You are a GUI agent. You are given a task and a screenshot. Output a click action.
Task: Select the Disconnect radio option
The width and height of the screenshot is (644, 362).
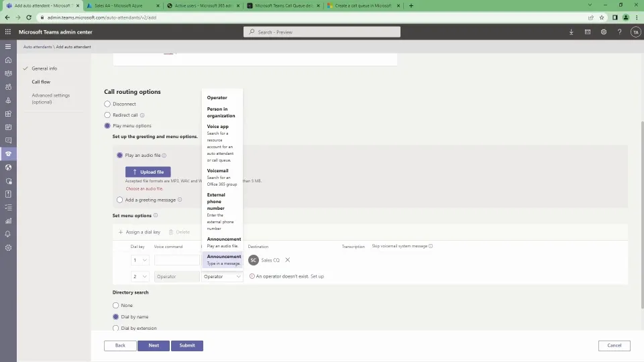(x=107, y=105)
